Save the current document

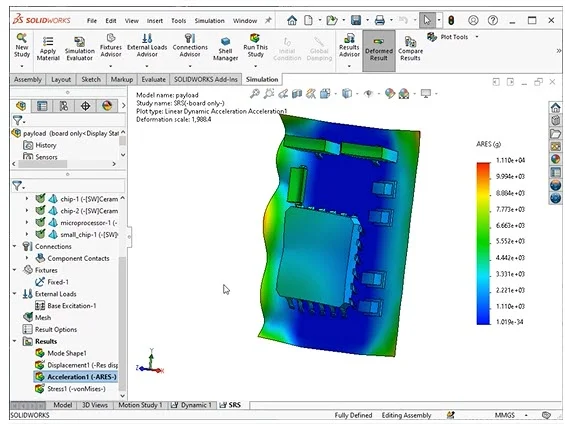click(356, 21)
